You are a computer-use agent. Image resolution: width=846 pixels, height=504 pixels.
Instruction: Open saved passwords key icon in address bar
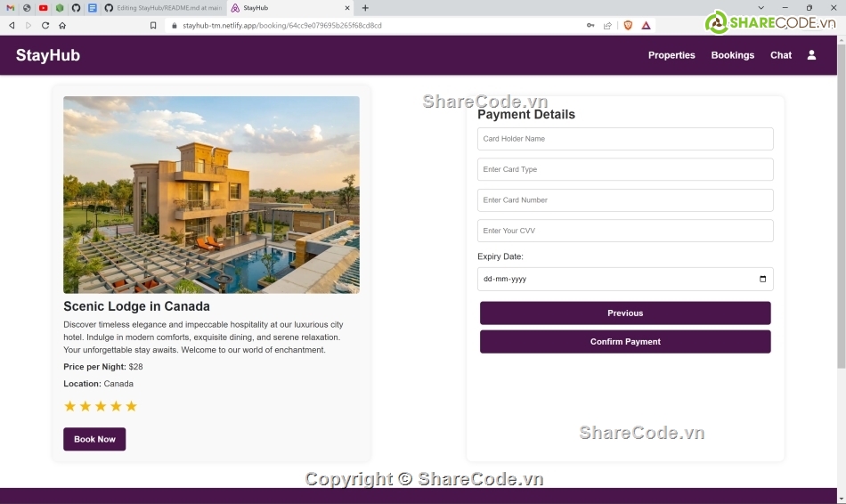[590, 25]
